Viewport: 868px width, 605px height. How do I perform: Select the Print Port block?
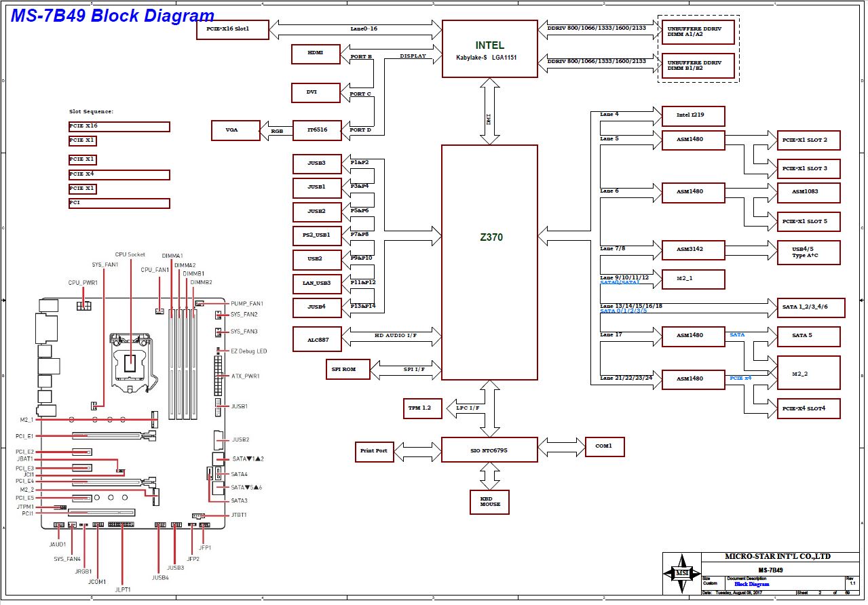coord(375,451)
